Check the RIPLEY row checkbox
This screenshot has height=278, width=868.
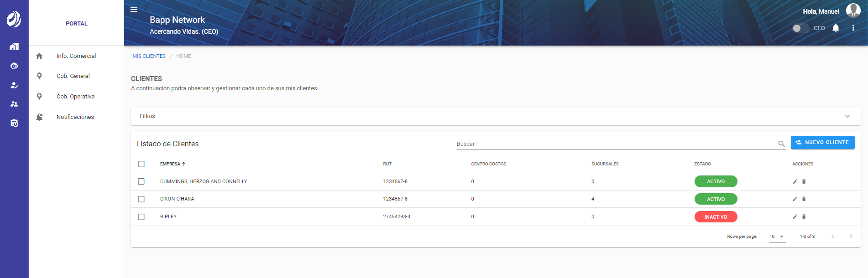141,217
